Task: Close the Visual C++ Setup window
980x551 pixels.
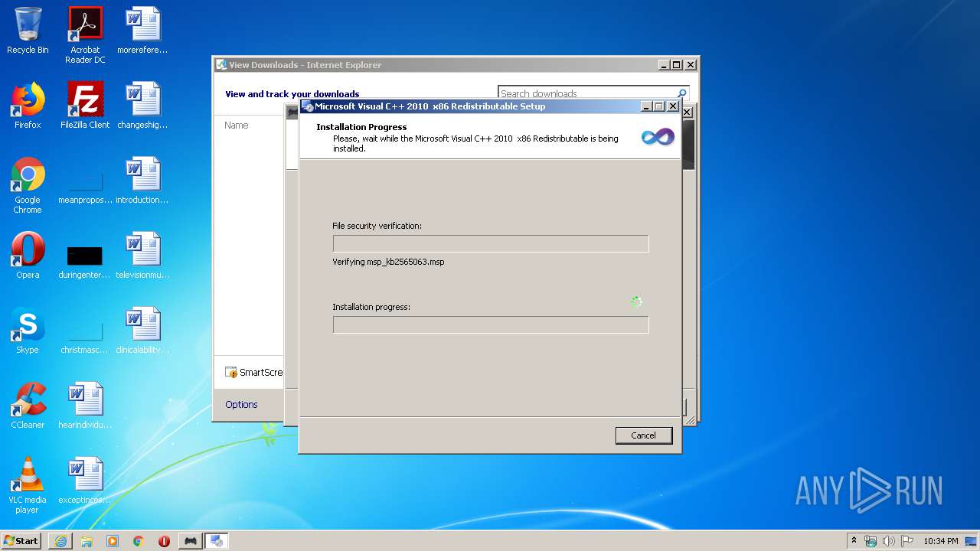Action: (673, 106)
